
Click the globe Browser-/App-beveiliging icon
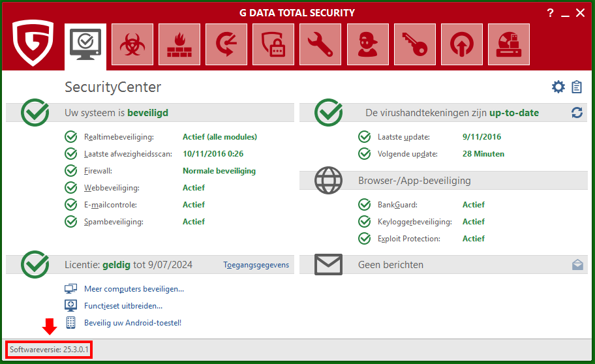coord(328,180)
